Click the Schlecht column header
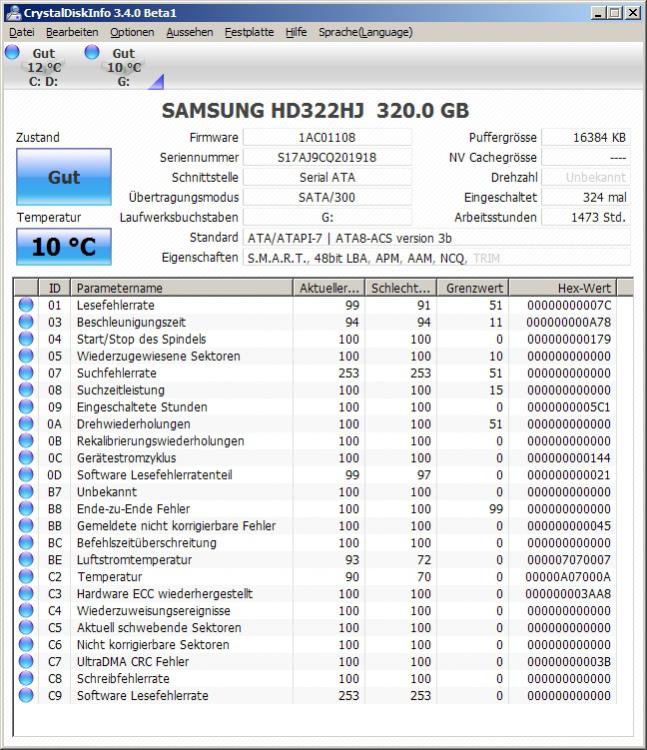This screenshot has height=750, width=647. pos(401,288)
